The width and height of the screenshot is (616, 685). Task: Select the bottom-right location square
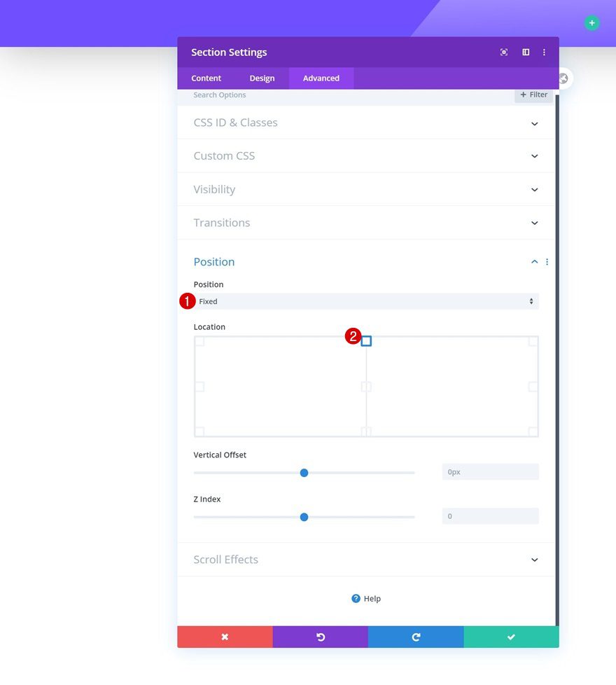(x=533, y=431)
